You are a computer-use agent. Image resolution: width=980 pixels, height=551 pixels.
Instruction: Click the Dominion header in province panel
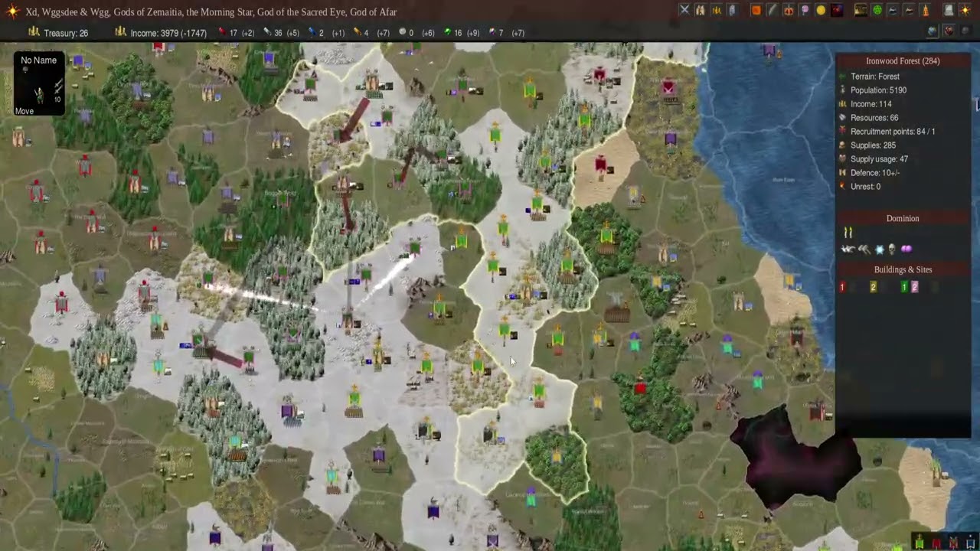click(x=903, y=218)
